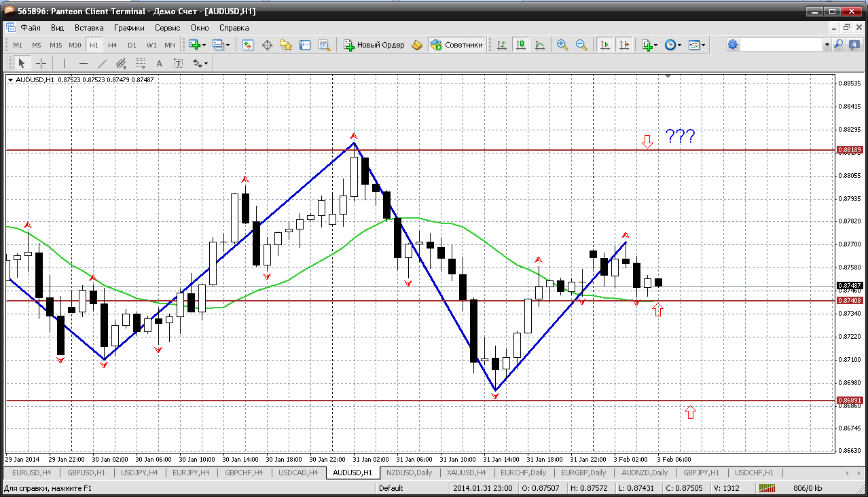Pick the Vertical Line drawing tool
Viewport: 868px width, 497px height.
click(64, 63)
